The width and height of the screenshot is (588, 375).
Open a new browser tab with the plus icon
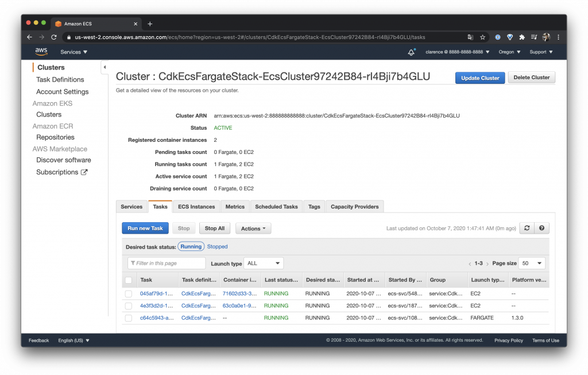click(x=150, y=24)
